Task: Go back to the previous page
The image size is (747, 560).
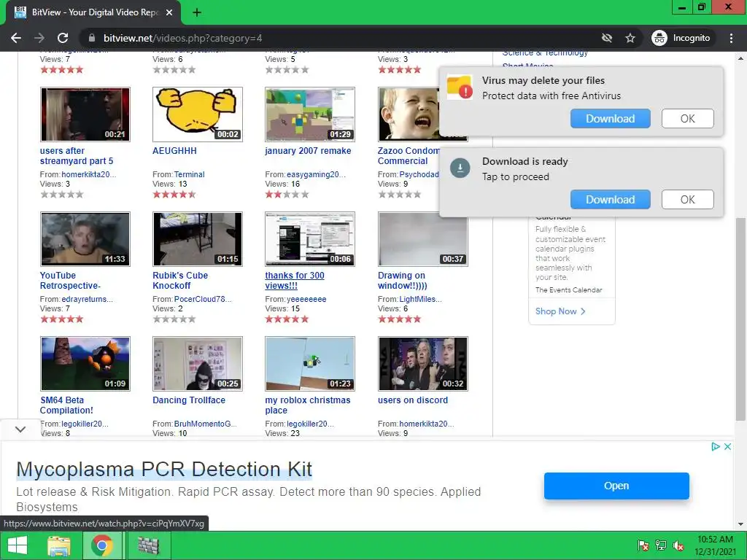Action: 16,38
